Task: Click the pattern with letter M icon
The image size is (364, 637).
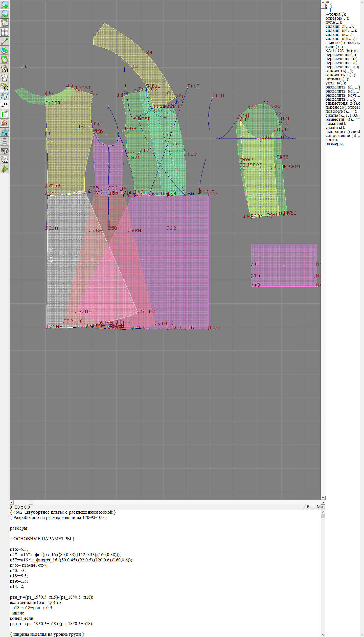Action: point(5,69)
